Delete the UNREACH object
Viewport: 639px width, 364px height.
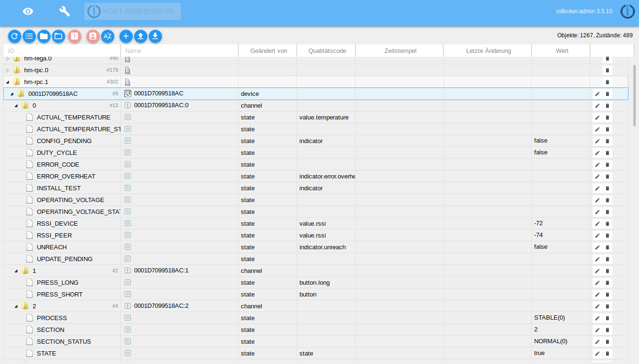pyautogui.click(x=607, y=247)
